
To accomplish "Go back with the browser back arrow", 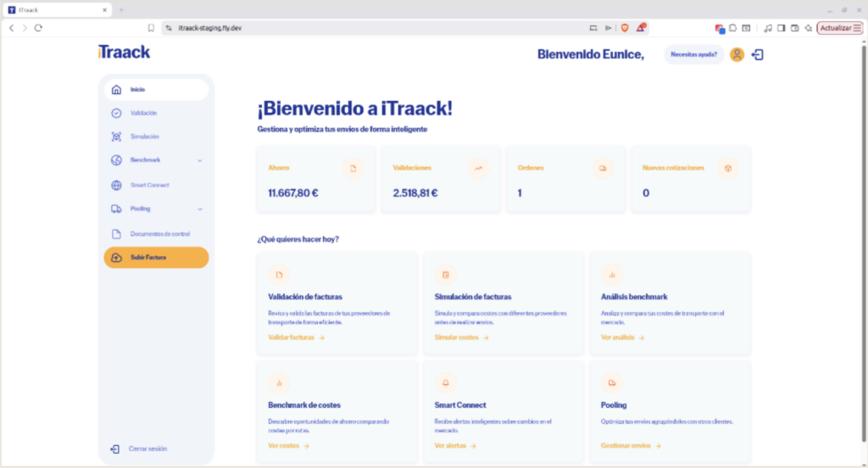I will pos(12,28).
